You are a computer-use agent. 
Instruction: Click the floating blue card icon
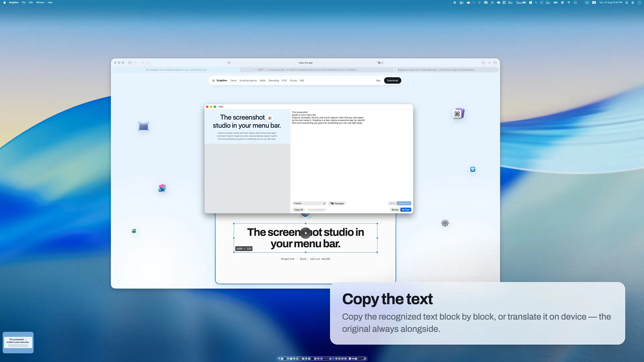pyautogui.click(x=473, y=170)
